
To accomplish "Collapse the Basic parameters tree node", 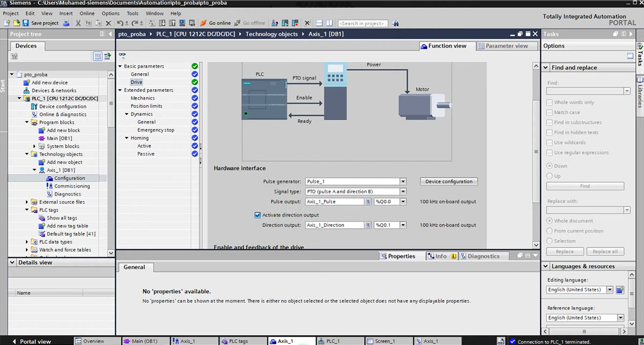I will click(x=120, y=67).
